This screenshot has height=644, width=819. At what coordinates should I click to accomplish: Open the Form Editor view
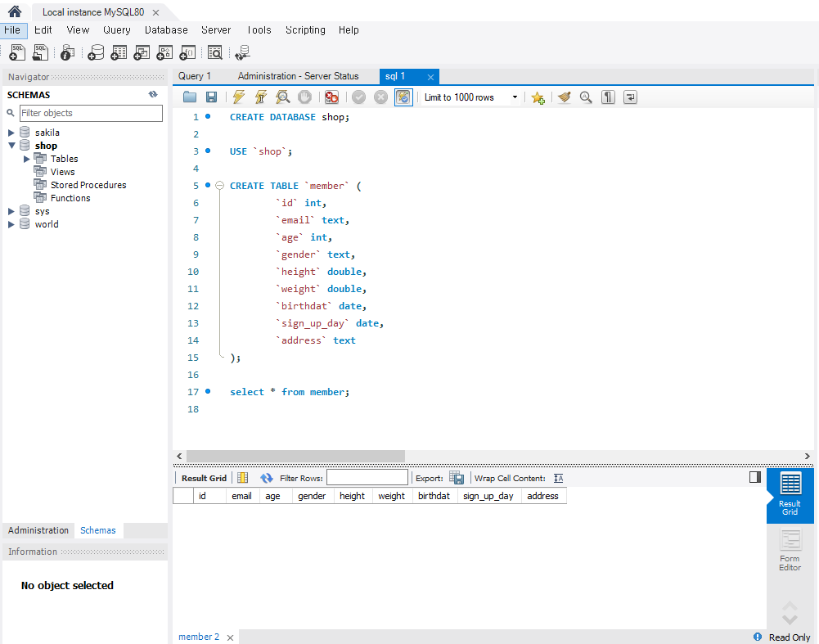pyautogui.click(x=790, y=550)
